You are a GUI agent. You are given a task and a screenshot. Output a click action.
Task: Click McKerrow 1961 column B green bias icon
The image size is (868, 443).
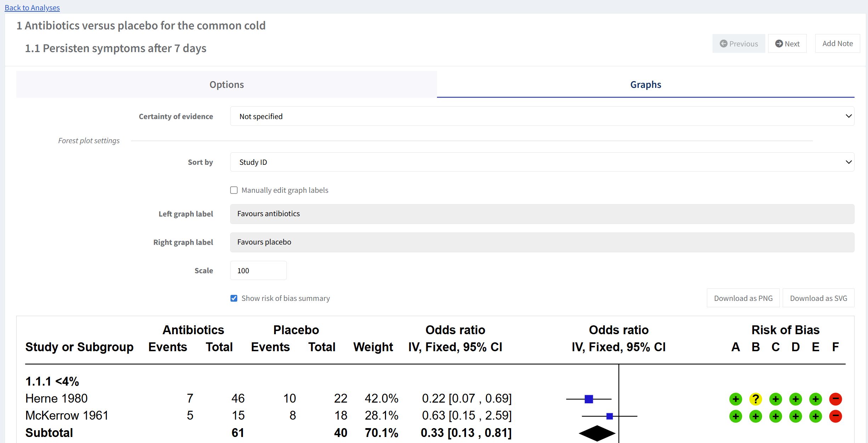coord(755,416)
